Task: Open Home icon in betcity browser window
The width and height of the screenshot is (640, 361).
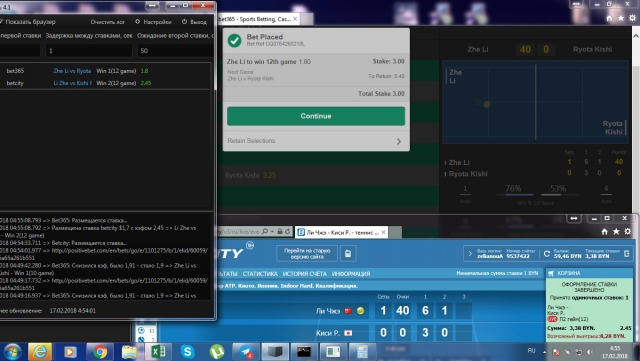Action: [604, 232]
